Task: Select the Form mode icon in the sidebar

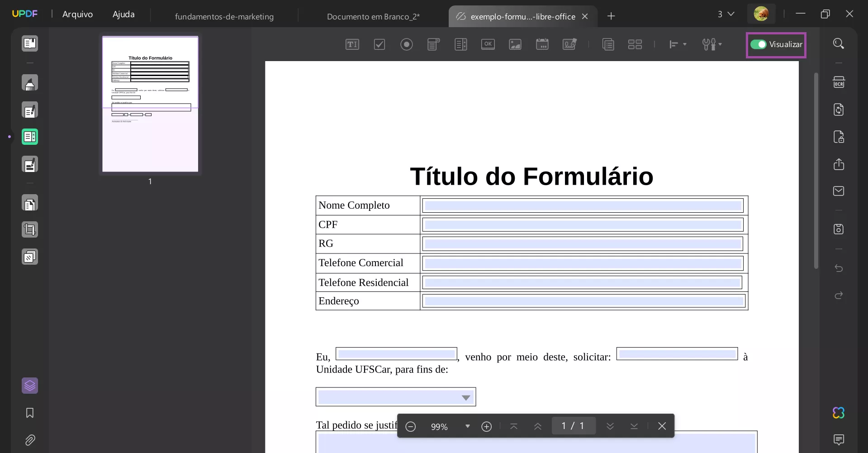Action: pos(30,137)
